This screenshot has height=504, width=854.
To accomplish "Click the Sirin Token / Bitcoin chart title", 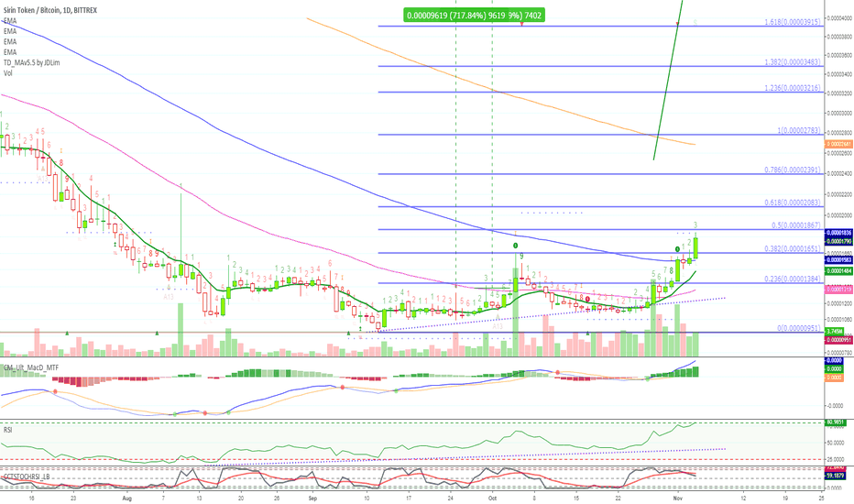I will pos(50,10).
